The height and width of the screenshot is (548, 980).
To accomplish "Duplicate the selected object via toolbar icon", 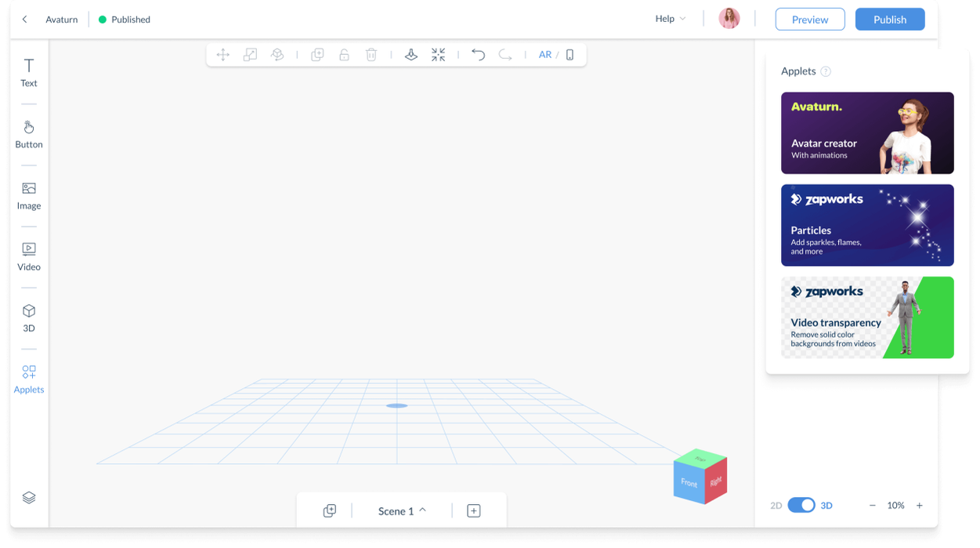I will tap(316, 54).
